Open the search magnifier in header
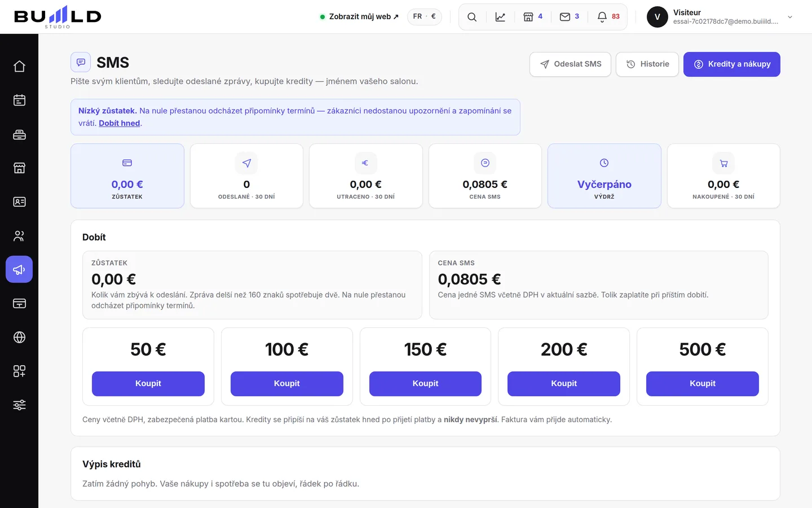The width and height of the screenshot is (812, 508). point(472,17)
